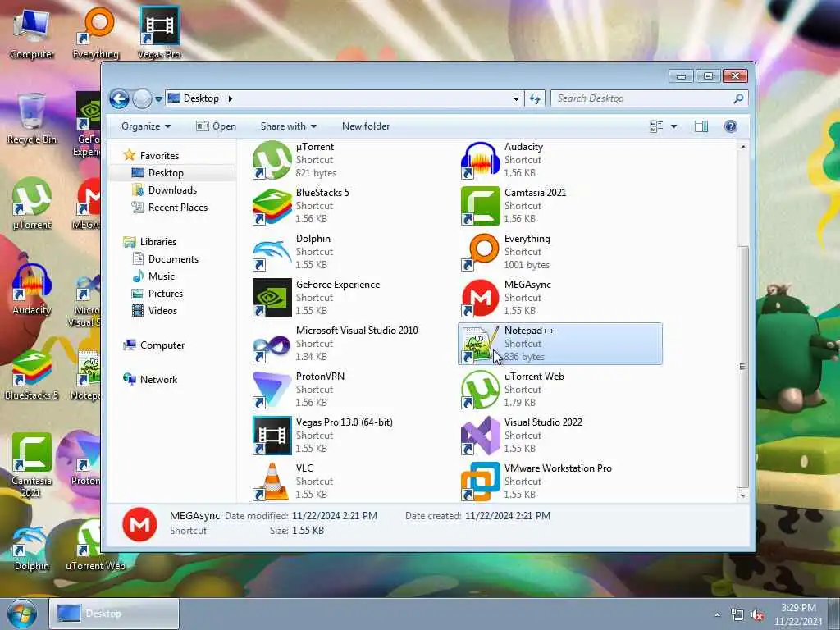The image size is (840, 630).
Task: Expand the address bar previous locations dropdown
Action: (516, 98)
